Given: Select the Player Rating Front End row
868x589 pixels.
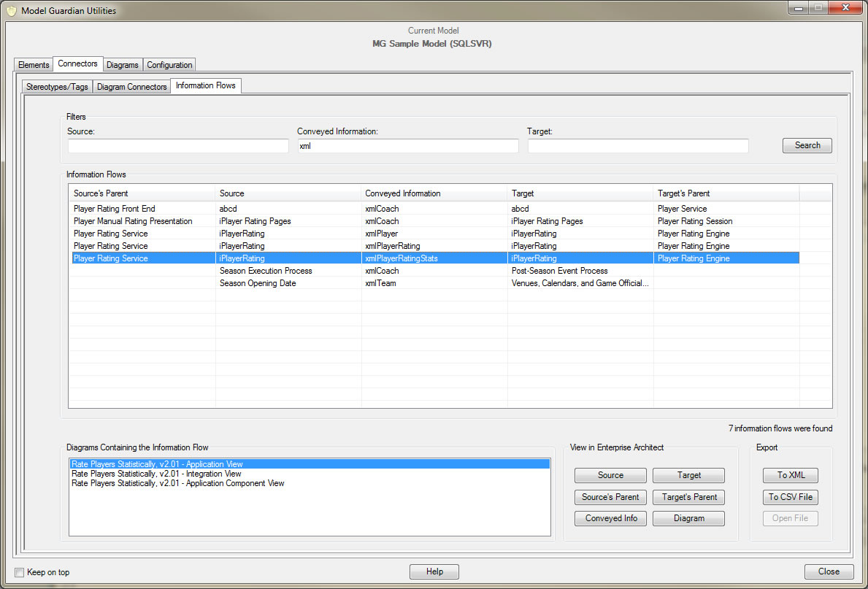Looking at the screenshot, I should (436, 209).
